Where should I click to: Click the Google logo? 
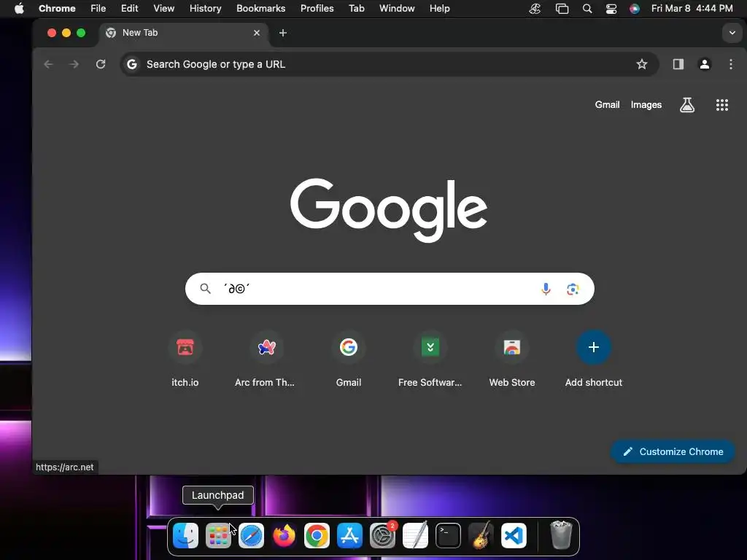coord(389,210)
